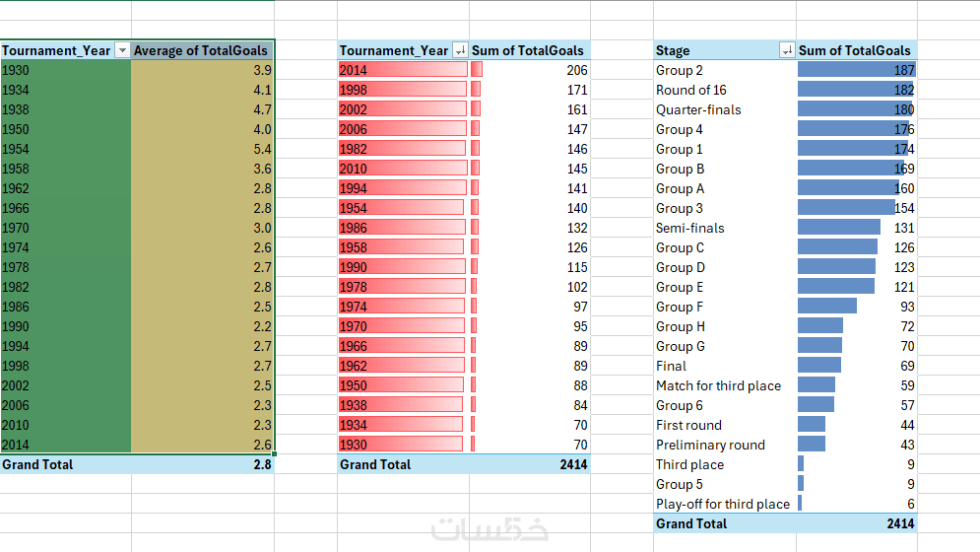This screenshot has height=552, width=980.
Task: Open Tournament_Year filter dropdown in average goals table
Action: [x=122, y=50]
